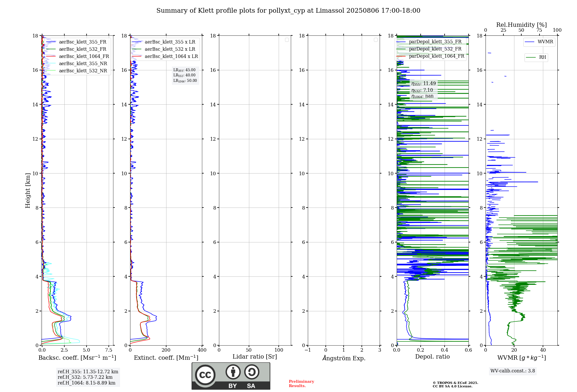Click the aerBsc_klett_355_NR legend entry
577x392 pixels.
76,63
